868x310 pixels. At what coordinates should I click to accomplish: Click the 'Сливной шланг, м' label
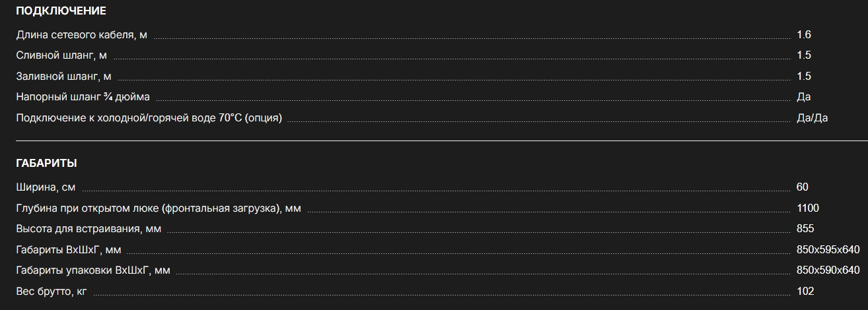61,55
